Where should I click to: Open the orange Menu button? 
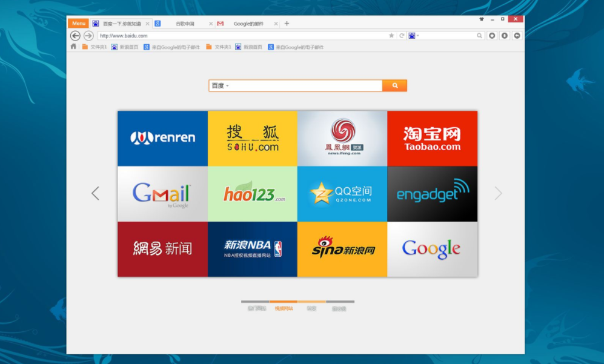[79, 23]
